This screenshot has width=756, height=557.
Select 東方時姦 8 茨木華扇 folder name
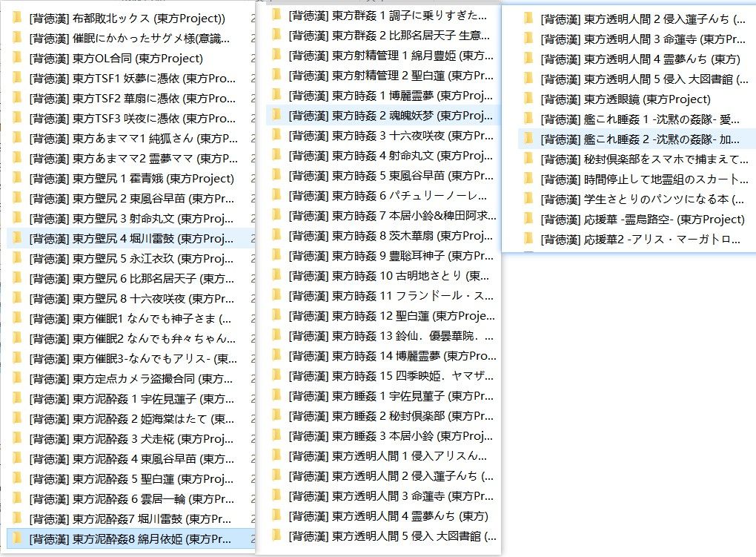[391, 236]
